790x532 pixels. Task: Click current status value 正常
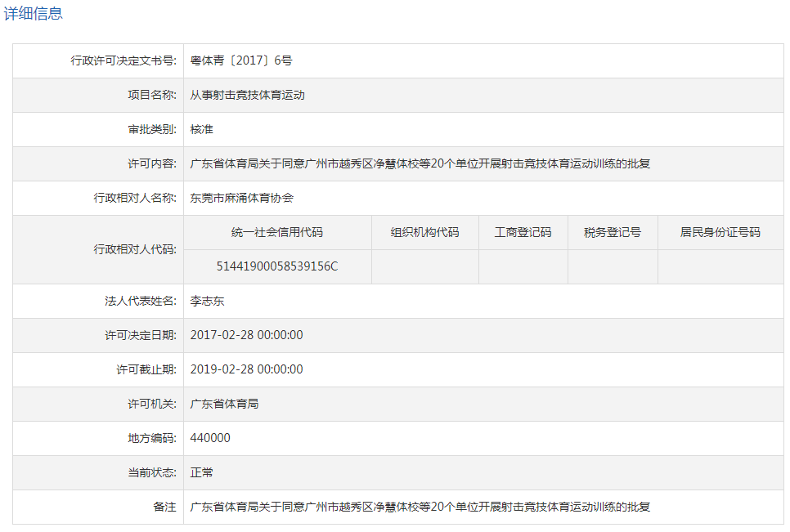201,472
